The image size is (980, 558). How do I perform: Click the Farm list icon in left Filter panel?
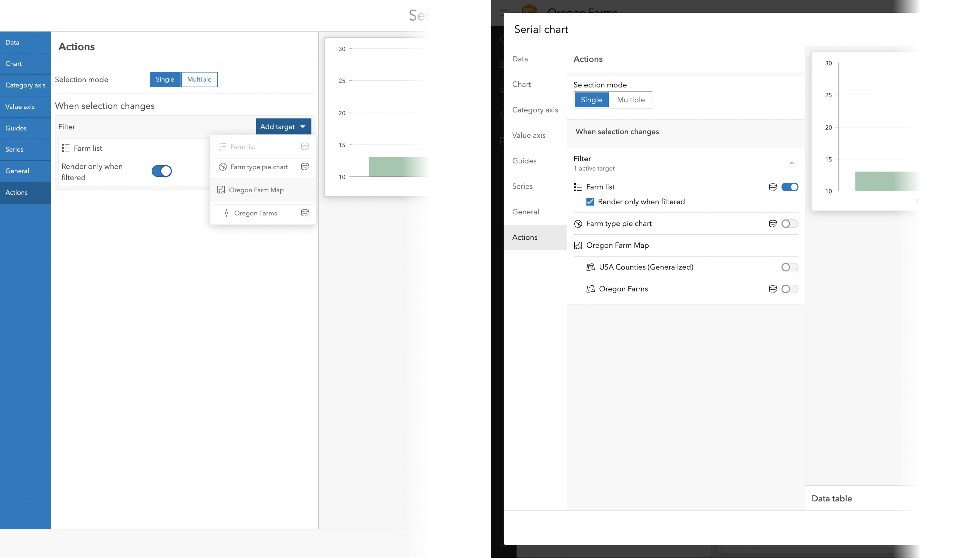[x=65, y=148]
